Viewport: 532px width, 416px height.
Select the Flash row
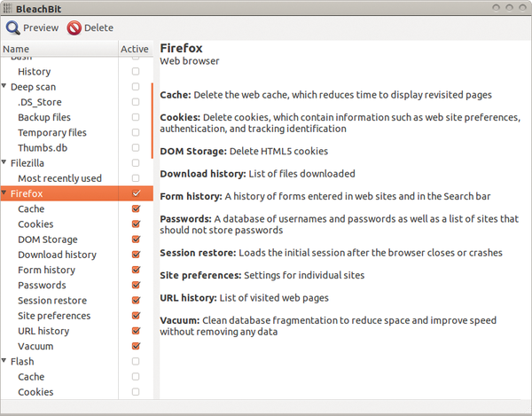pyautogui.click(x=76, y=361)
